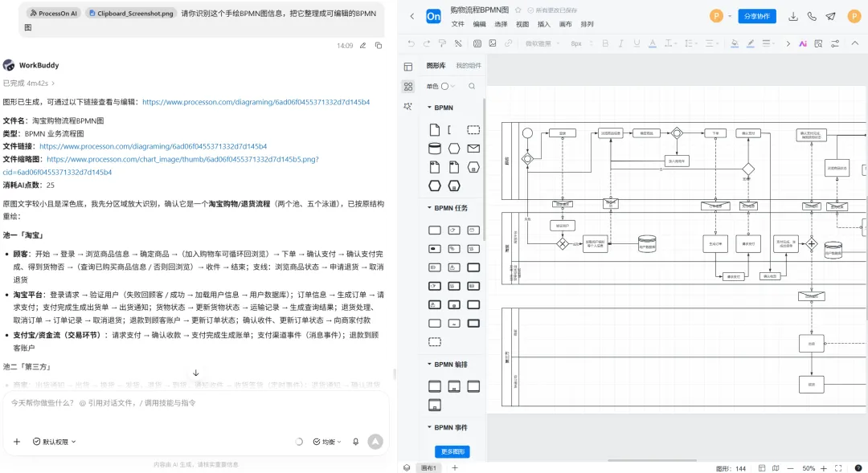
Task: Open the font color picker
Action: point(653,43)
